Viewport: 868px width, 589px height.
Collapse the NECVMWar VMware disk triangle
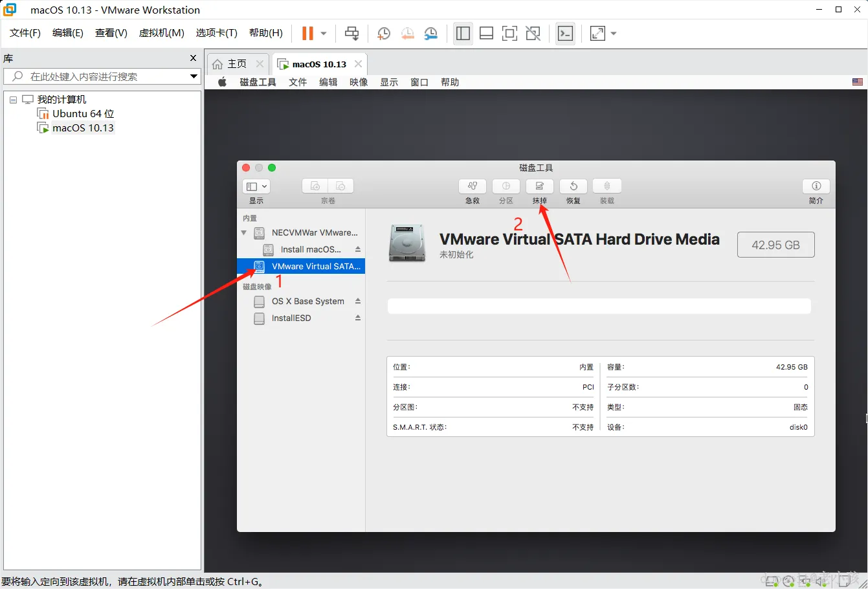click(244, 233)
